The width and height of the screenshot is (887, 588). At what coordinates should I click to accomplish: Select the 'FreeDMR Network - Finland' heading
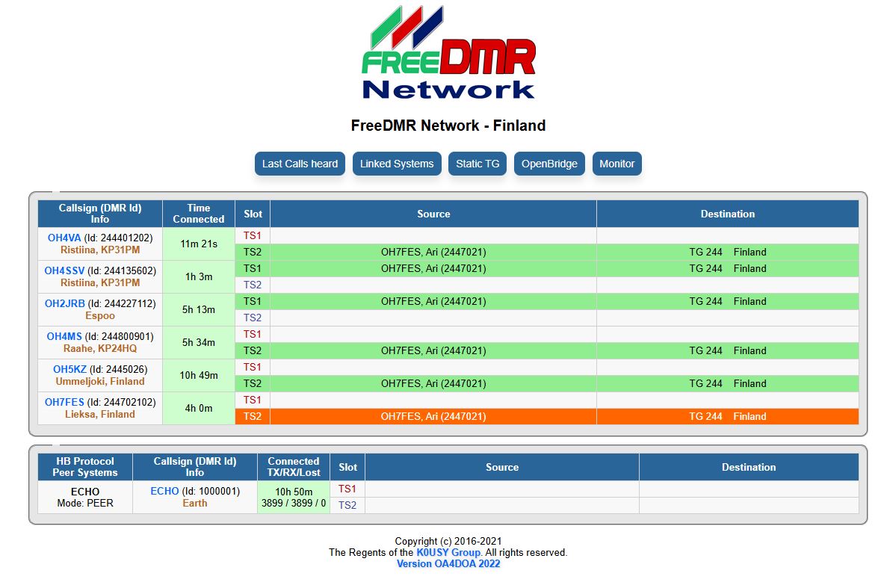click(x=448, y=126)
